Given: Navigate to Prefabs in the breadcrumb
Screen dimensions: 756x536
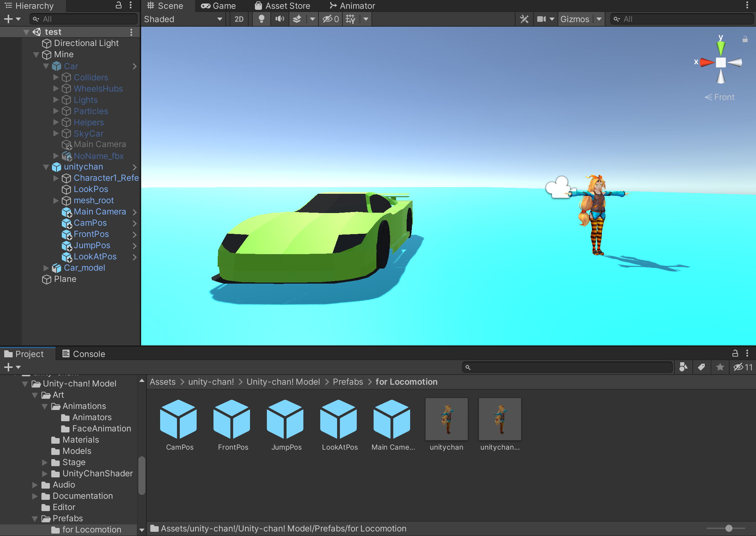Looking at the screenshot, I should 348,382.
